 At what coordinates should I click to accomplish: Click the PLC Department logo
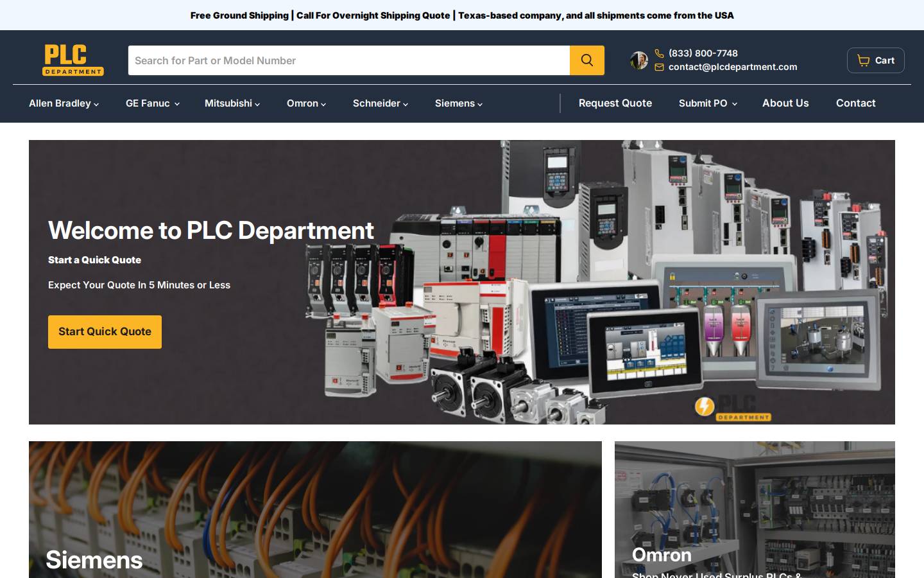73,60
